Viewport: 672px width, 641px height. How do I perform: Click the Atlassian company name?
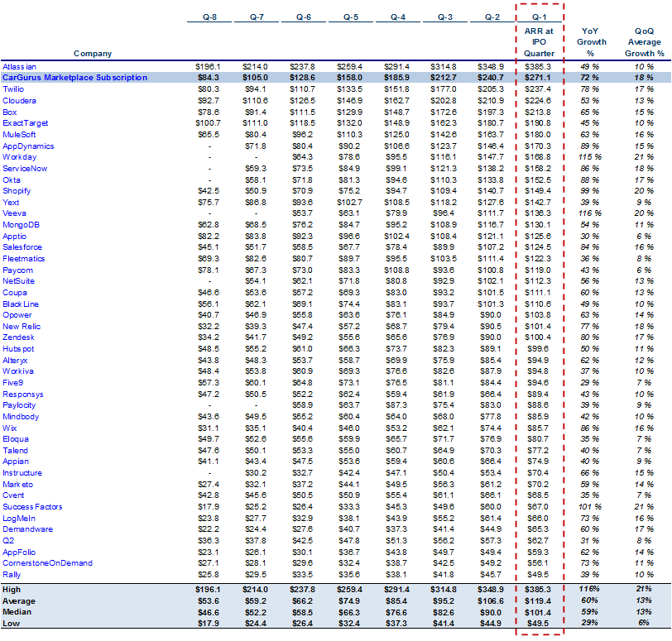(19, 67)
